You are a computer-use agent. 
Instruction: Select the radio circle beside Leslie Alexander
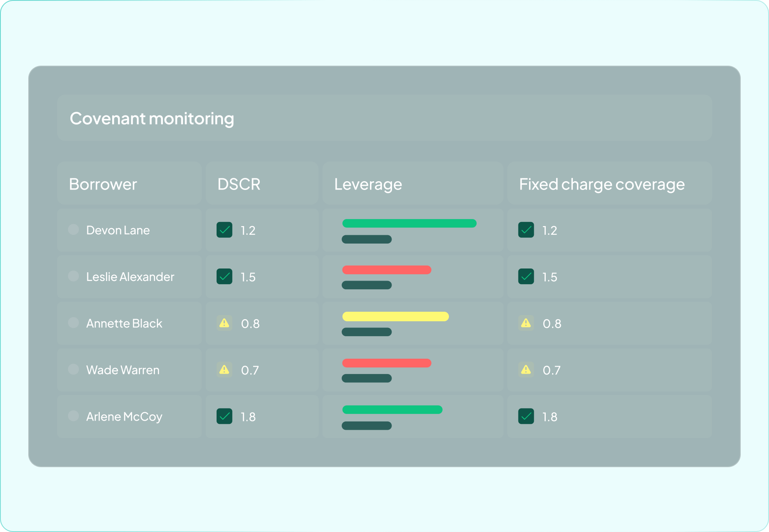click(x=74, y=276)
